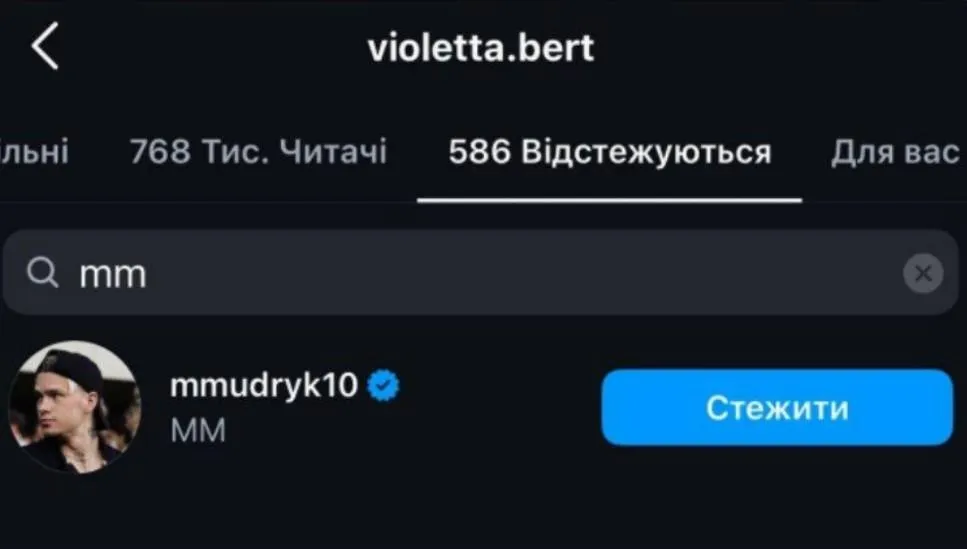The image size is (967, 549).
Task: Switch to the cut-off leftmost tab
Action: 34,153
